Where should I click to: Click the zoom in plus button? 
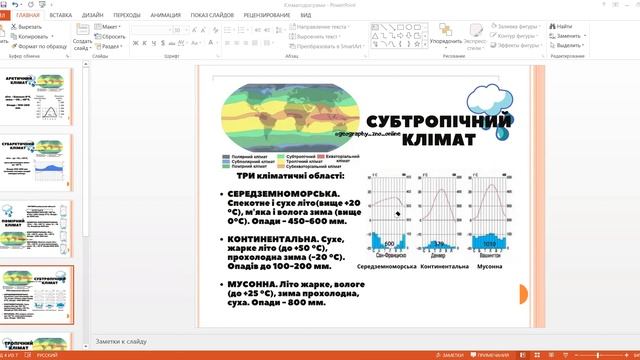(627, 356)
